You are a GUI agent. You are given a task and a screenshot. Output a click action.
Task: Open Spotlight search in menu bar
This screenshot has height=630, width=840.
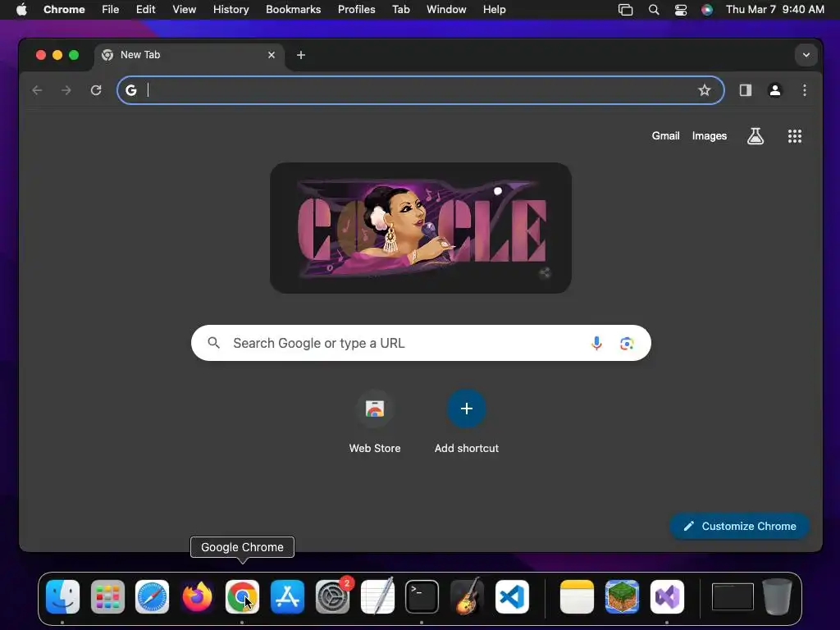click(654, 10)
